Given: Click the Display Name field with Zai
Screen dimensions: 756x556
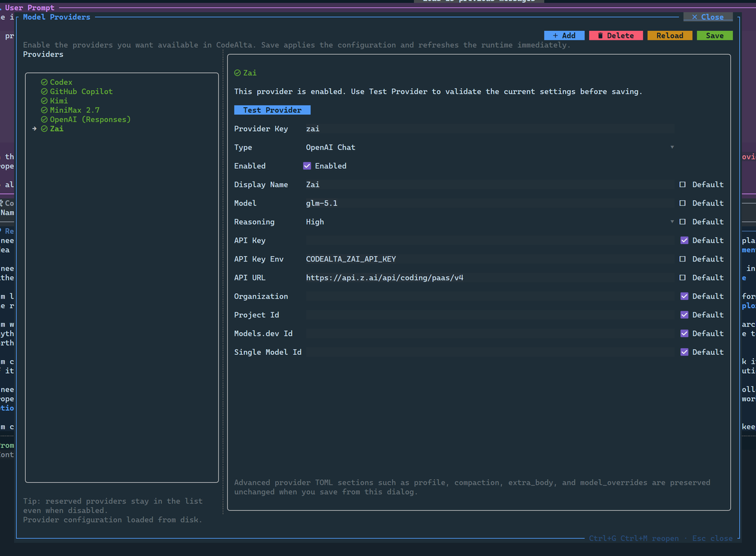Looking at the screenshot, I should click(490, 185).
